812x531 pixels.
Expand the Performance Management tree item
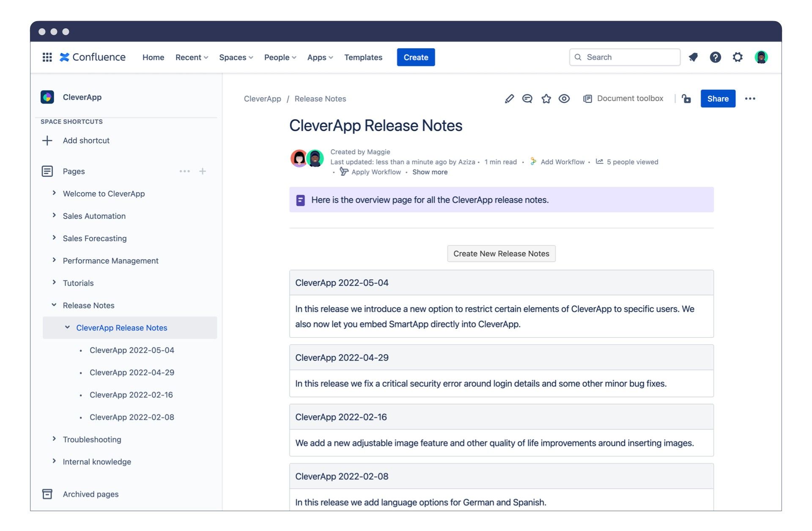54,260
